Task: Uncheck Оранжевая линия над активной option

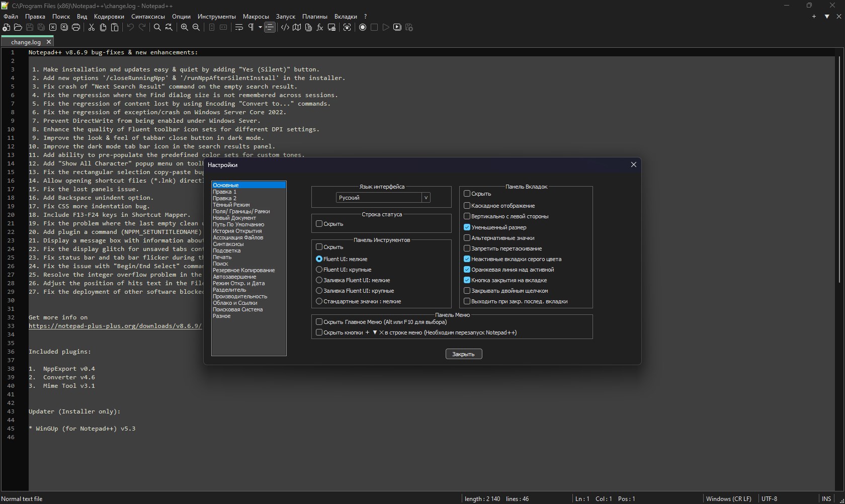Action: point(467,270)
